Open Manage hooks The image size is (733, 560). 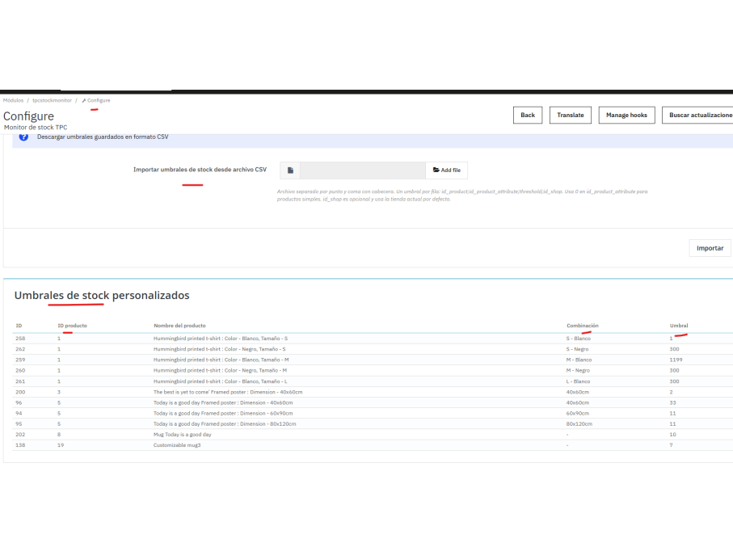pos(626,115)
